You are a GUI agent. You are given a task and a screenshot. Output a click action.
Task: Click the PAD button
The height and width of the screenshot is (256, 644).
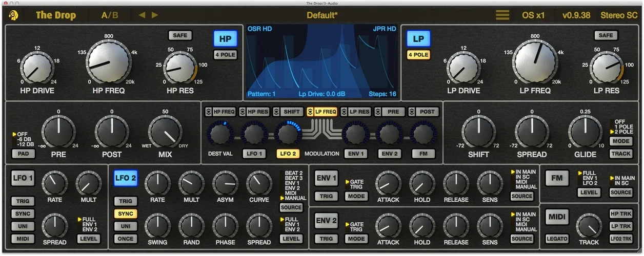pos(24,153)
